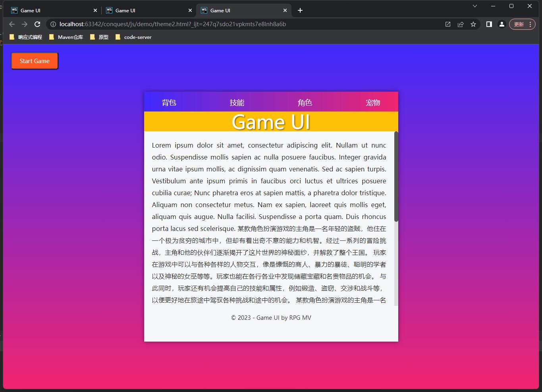Open the Maven仓库 bookmark folder

pos(66,37)
